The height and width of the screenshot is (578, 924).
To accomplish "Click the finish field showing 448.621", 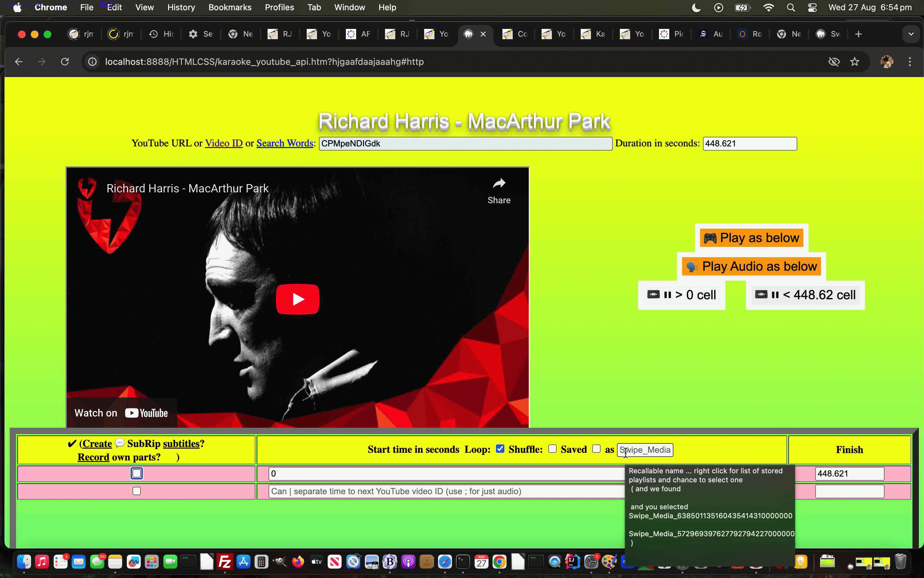I will 850,474.
